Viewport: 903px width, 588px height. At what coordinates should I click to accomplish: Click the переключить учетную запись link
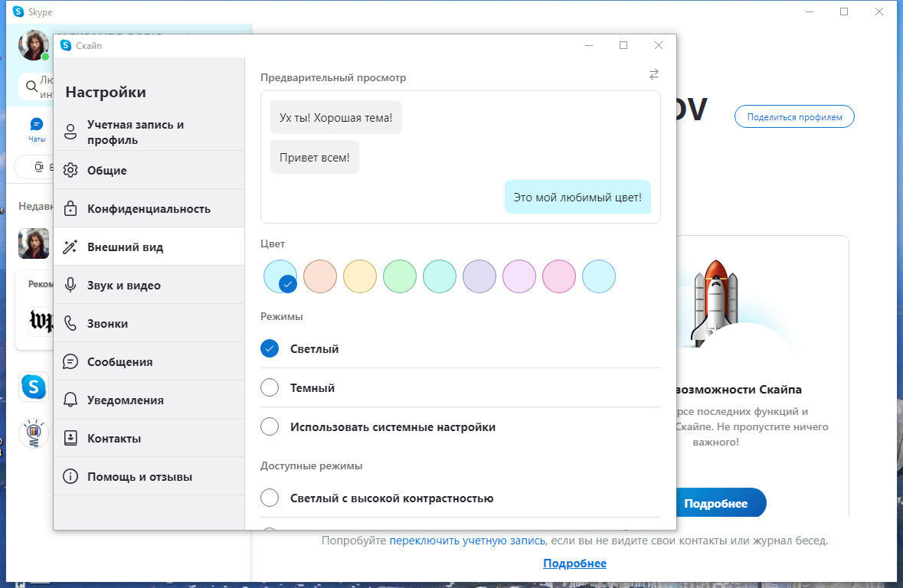(x=467, y=541)
